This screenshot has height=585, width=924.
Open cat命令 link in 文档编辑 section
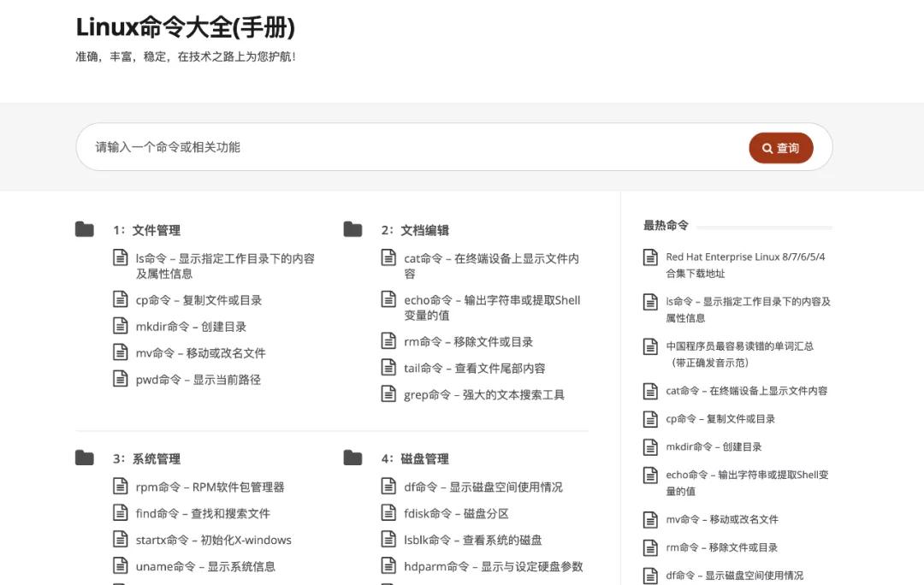[491, 266]
